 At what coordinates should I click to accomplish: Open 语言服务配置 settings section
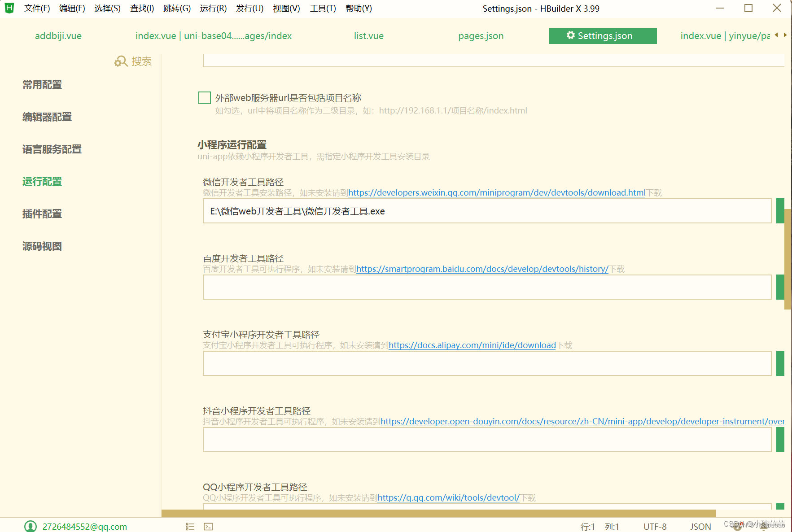[x=52, y=149]
